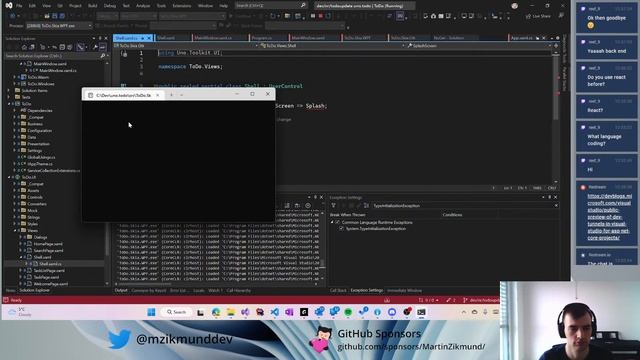
Task: Close the active Shell.xaml.cs tab
Action: [149, 38]
